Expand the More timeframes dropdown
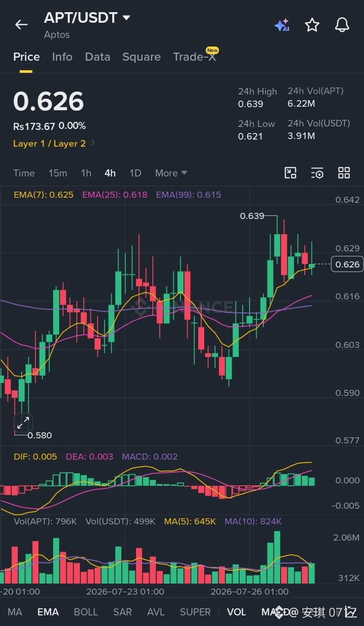Image resolution: width=364 pixels, height=626 pixels. pos(171,173)
